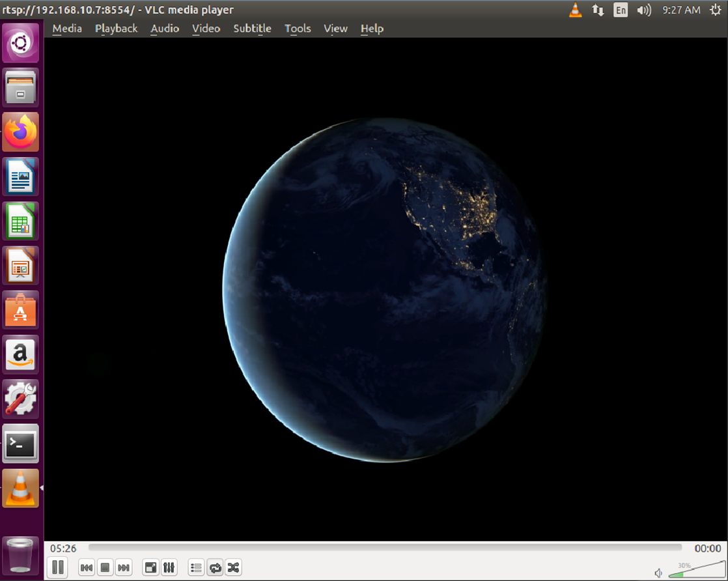Open the system sound indicator menu

[644, 10]
